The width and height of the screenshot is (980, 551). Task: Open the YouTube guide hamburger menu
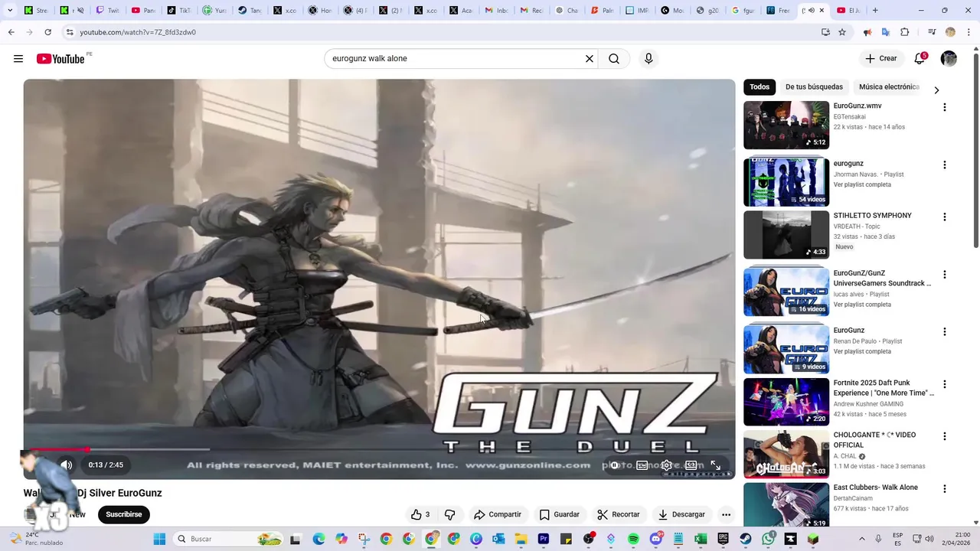pyautogui.click(x=18, y=59)
